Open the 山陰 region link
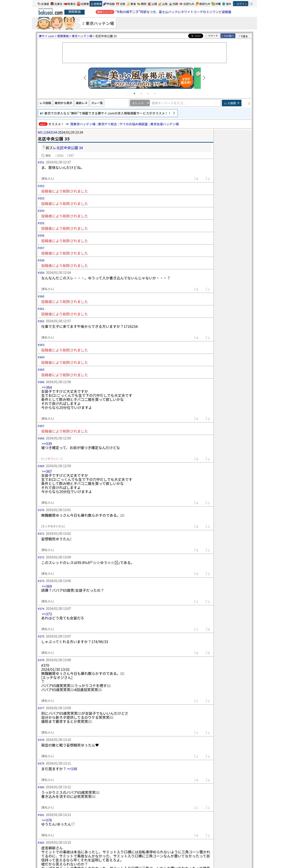This screenshot has height=868, width=289. [163, 4]
